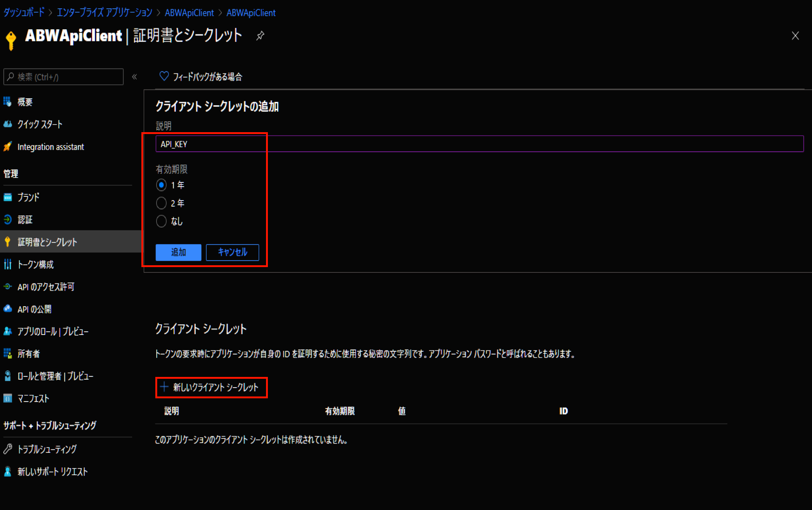Click the 認証 icon
The image size is (812, 510).
7,219
